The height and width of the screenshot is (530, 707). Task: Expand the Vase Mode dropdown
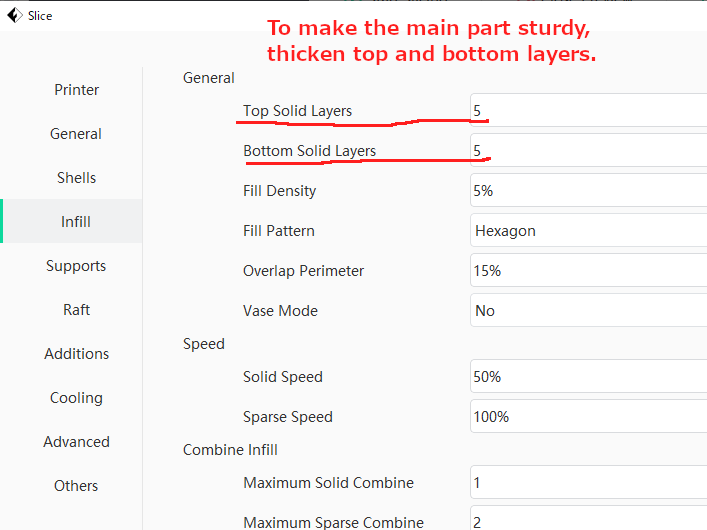[x=588, y=311]
